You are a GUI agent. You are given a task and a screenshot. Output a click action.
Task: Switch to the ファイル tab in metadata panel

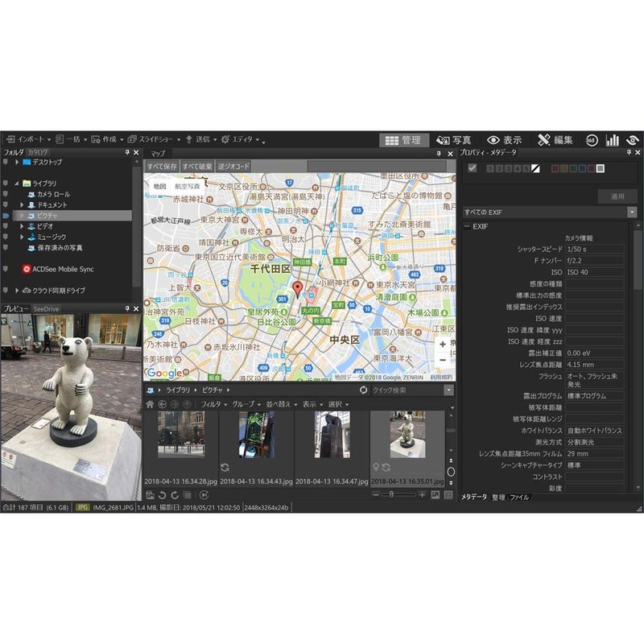(x=520, y=496)
